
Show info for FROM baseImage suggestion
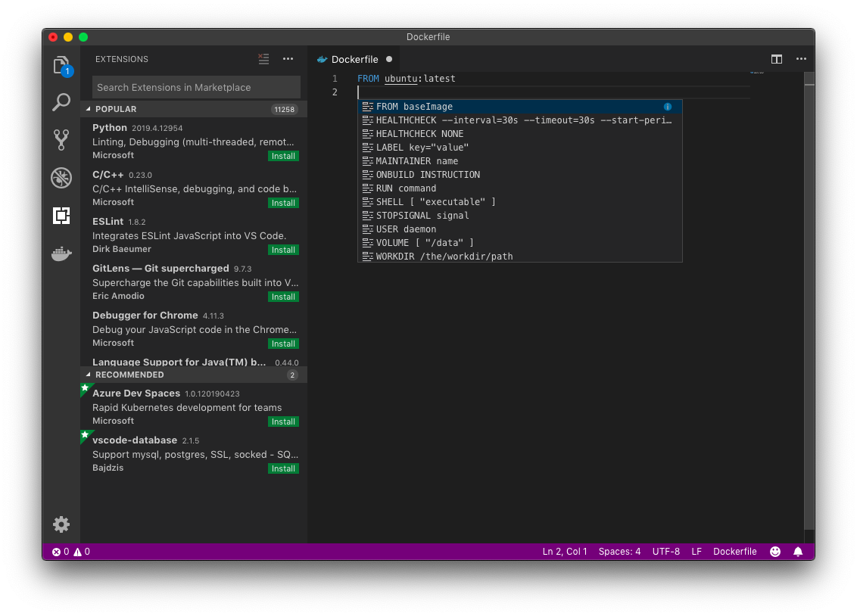click(667, 107)
